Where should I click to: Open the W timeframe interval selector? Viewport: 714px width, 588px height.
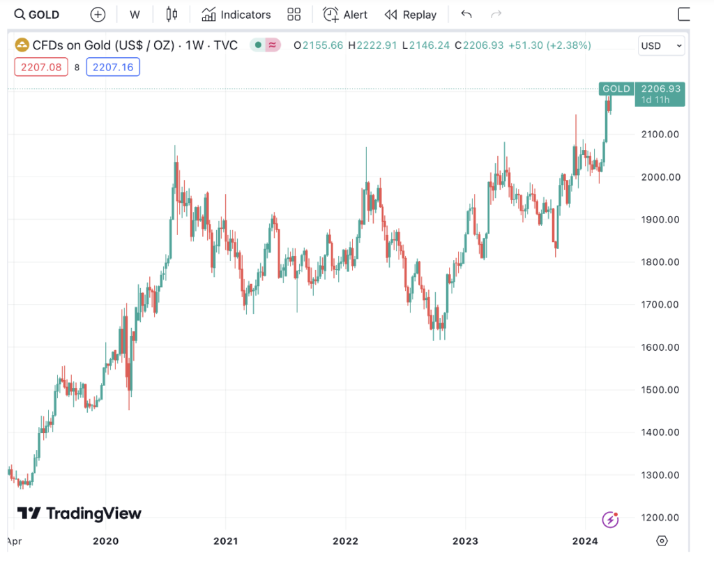(135, 15)
